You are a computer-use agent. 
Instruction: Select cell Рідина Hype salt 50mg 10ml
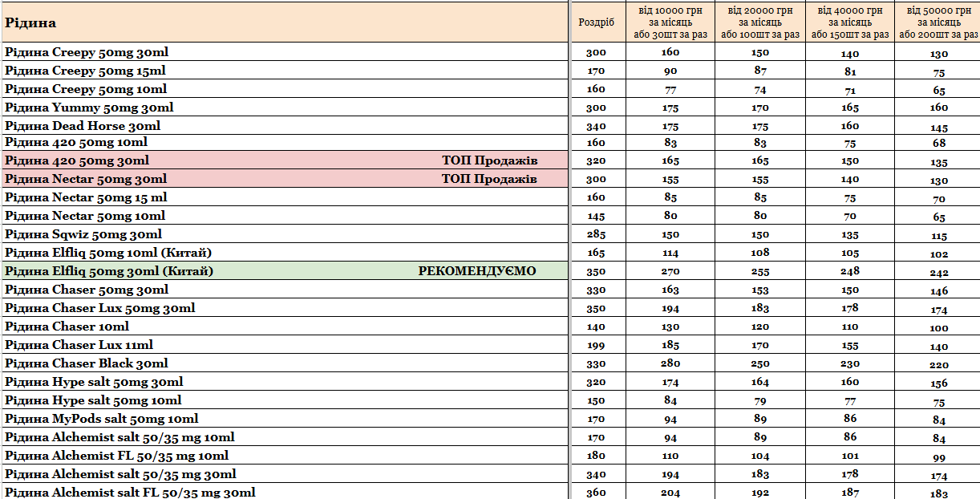point(285,400)
